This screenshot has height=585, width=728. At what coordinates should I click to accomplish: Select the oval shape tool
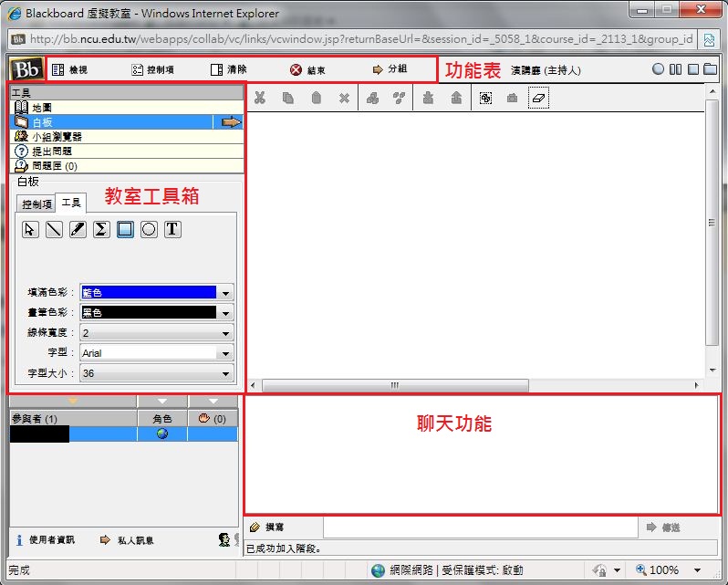pyautogui.click(x=149, y=230)
